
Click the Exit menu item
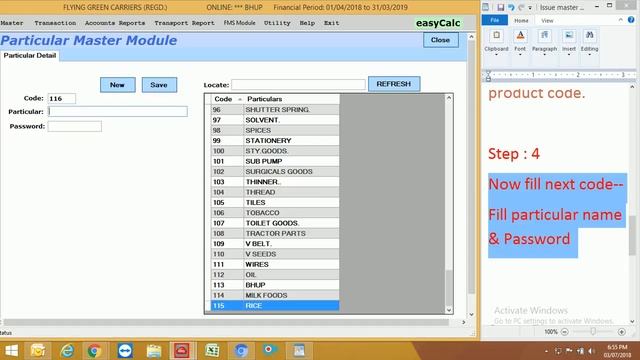(x=331, y=23)
